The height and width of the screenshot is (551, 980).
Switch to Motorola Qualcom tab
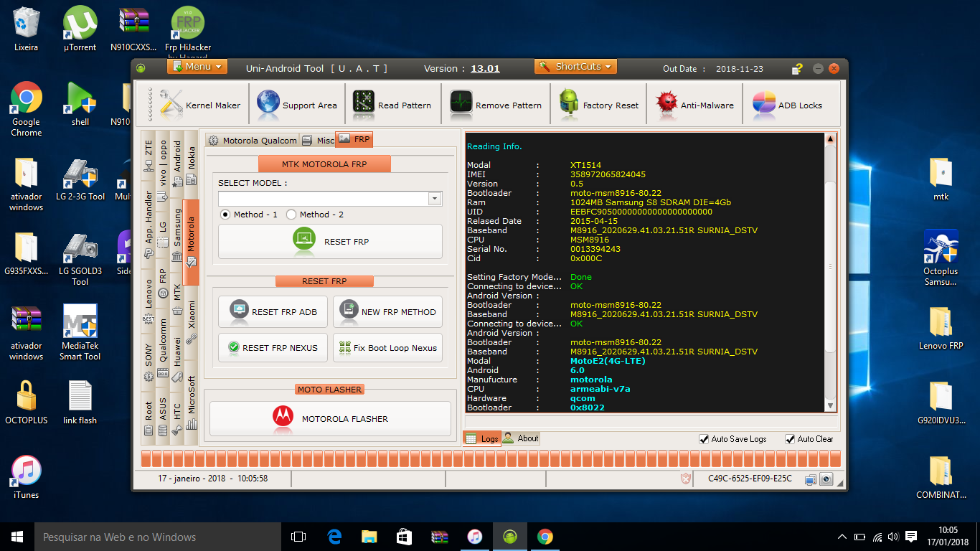point(252,140)
